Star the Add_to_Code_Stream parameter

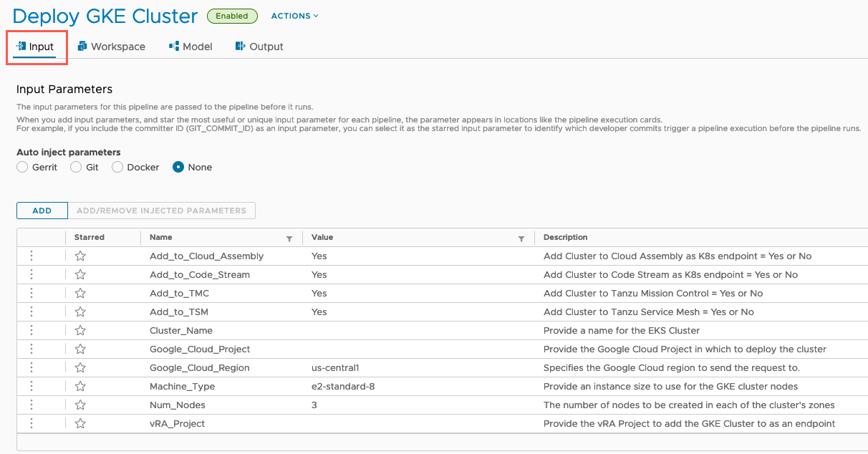coord(80,274)
